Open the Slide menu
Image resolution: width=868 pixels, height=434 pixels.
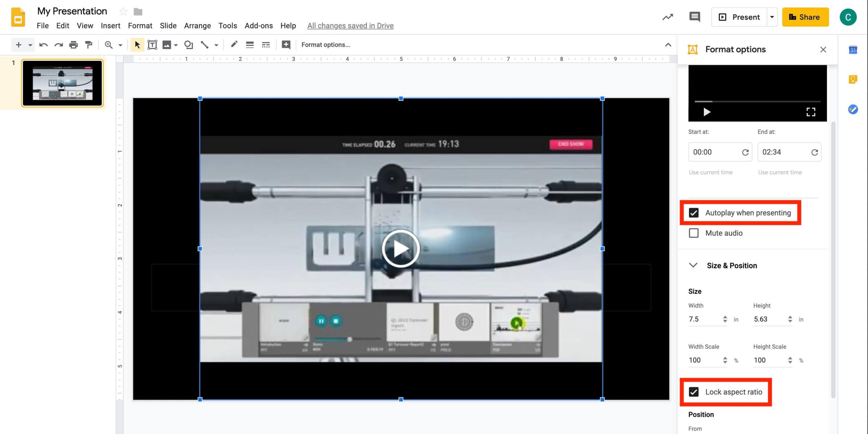pyautogui.click(x=168, y=25)
